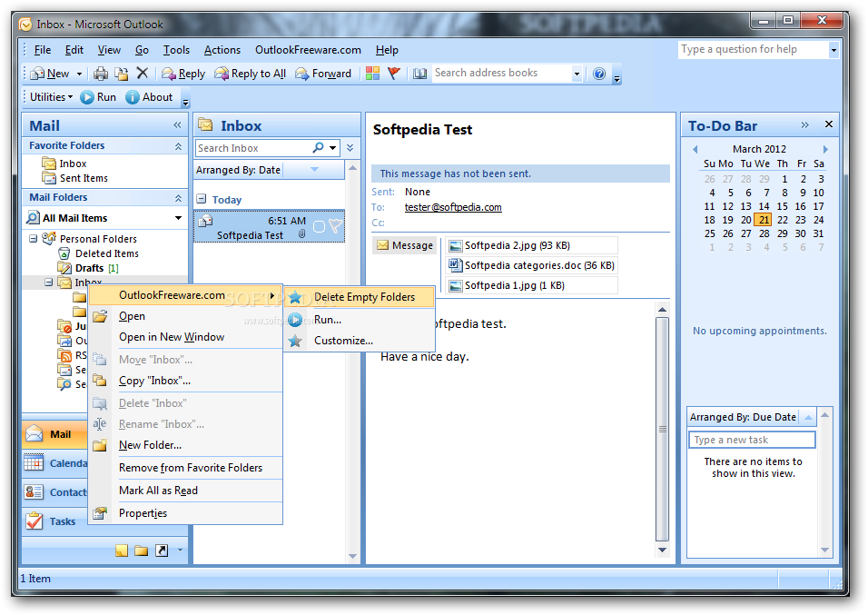
Task: Click into Search address books field
Action: [x=501, y=74]
